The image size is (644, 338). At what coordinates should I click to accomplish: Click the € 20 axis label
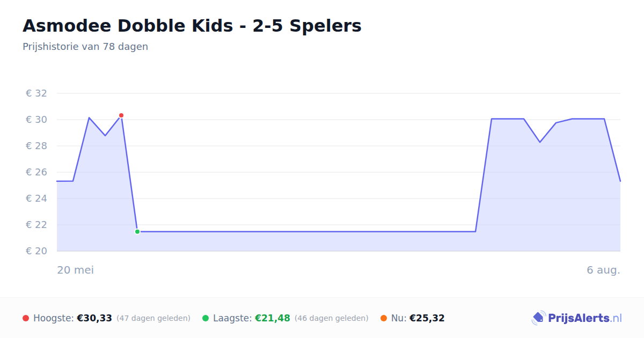tap(36, 251)
